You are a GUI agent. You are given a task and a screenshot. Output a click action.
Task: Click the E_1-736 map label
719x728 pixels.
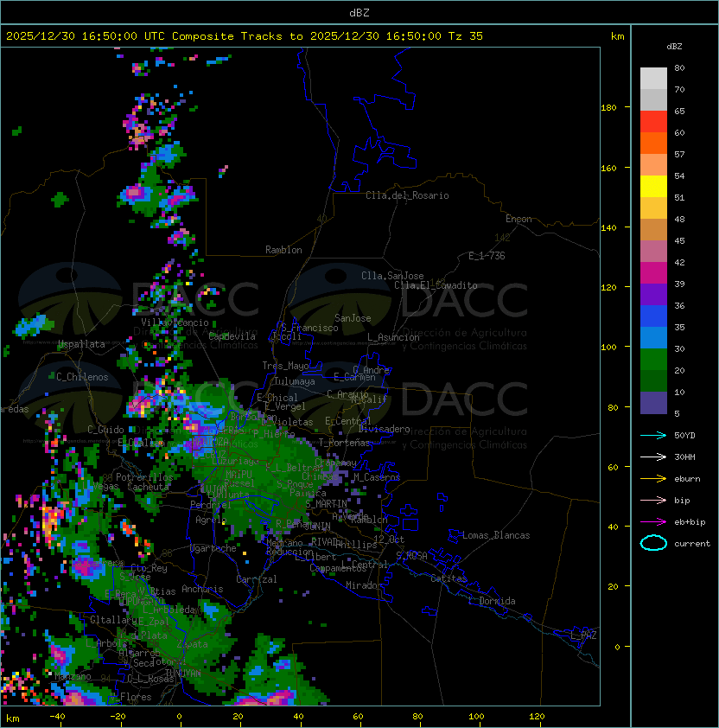[x=487, y=256]
